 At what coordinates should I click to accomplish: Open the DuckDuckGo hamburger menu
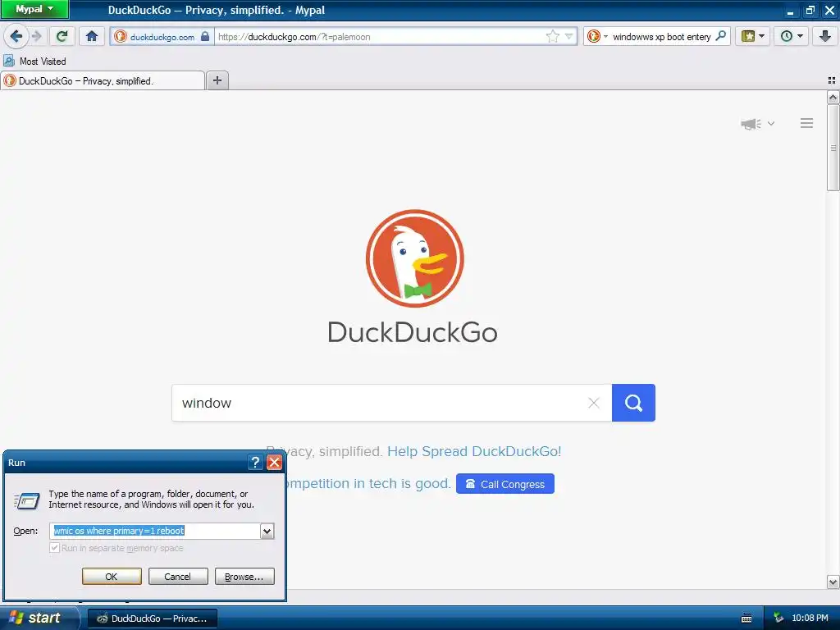pos(807,123)
